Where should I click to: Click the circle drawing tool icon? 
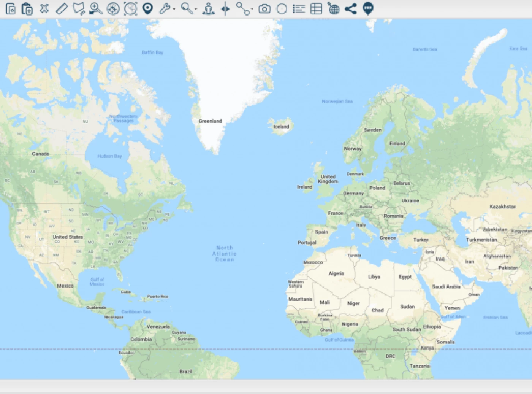[282, 8]
